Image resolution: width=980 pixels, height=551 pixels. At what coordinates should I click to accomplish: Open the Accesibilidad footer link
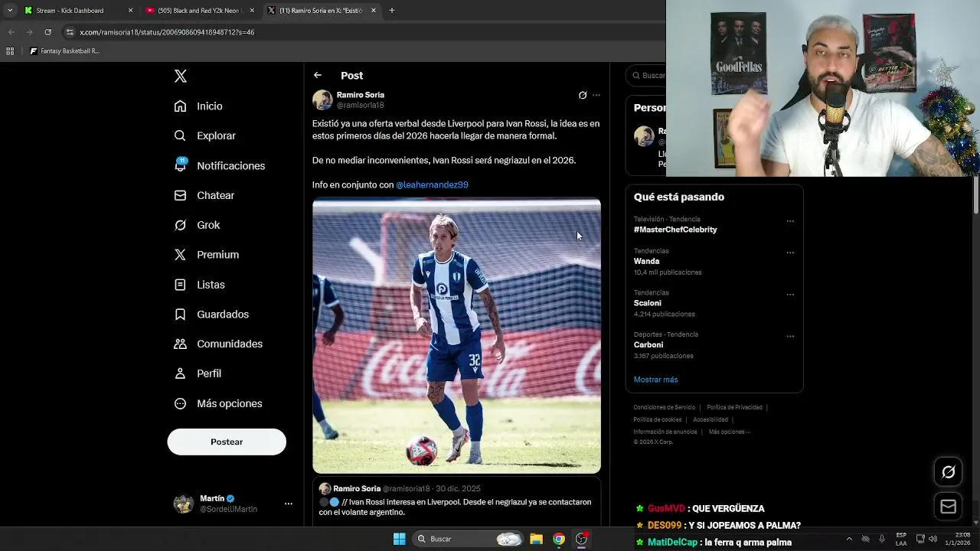coord(710,419)
